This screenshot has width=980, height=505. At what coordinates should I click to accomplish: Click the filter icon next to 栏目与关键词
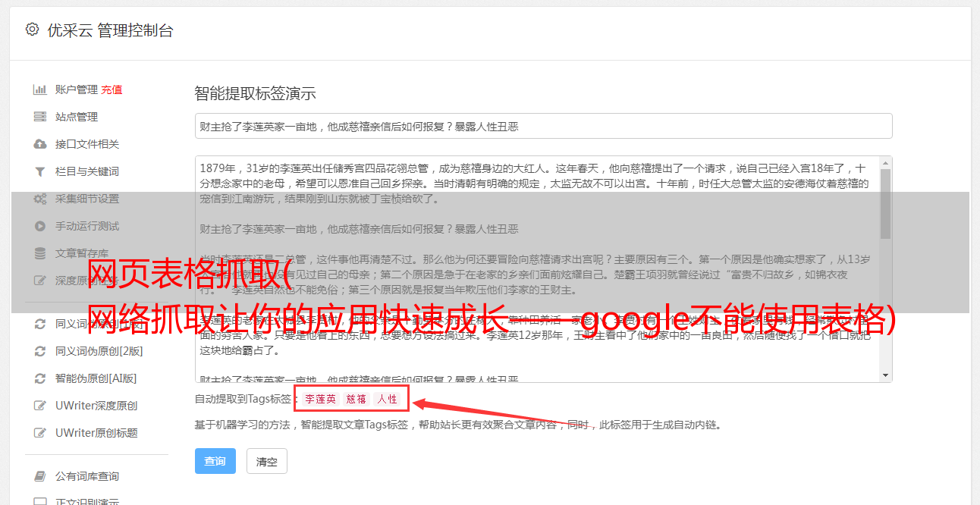click(x=39, y=171)
